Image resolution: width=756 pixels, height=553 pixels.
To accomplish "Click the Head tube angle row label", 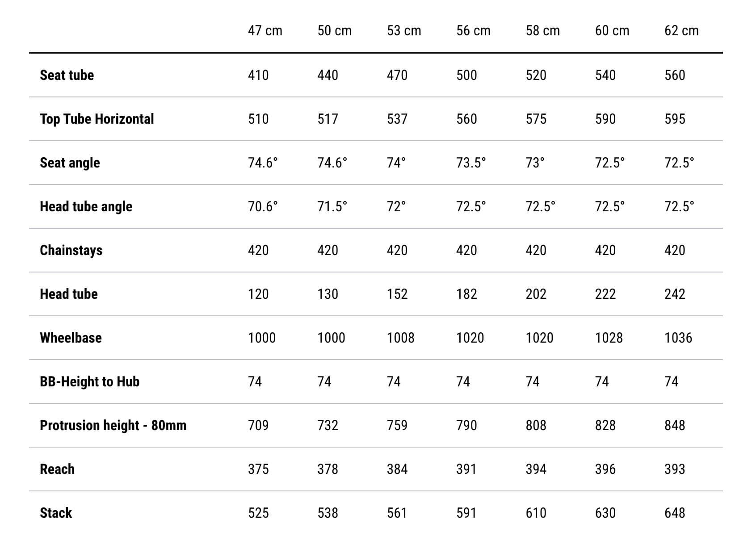I will pos(86,206).
